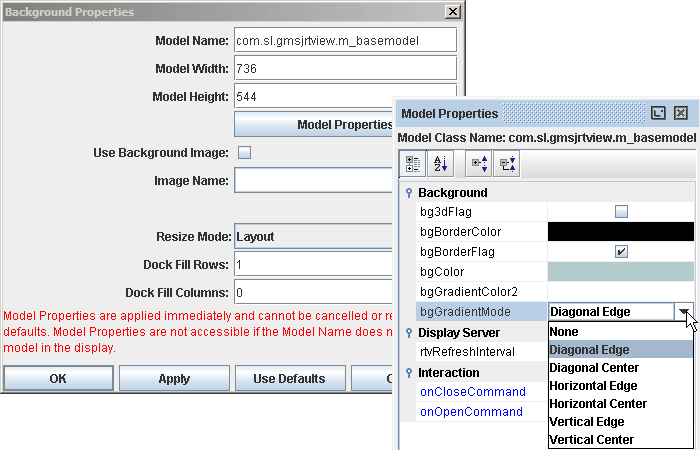Uncheck the bgBorderFlag checkbox
700x450 pixels.
pyautogui.click(x=621, y=251)
